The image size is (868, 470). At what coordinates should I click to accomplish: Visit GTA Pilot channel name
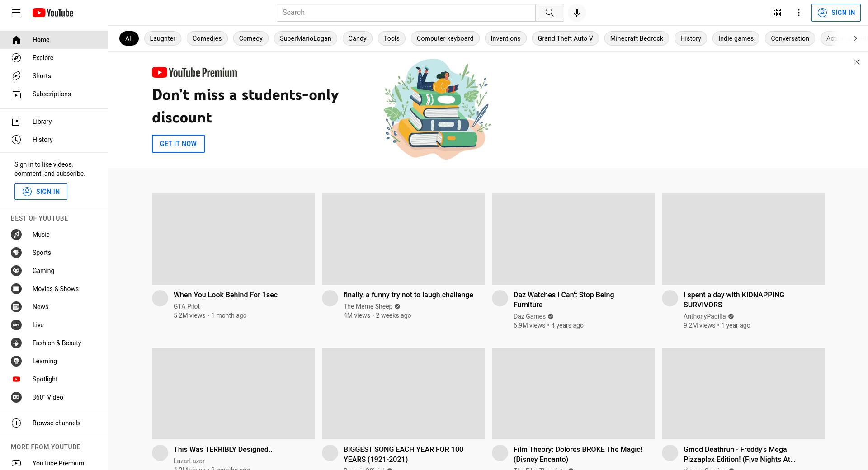tap(187, 306)
